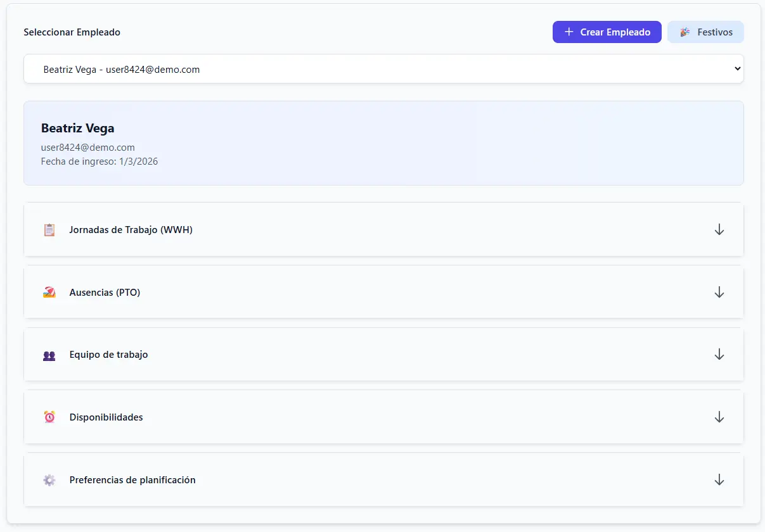Click the Disponibilidades section title

(106, 417)
